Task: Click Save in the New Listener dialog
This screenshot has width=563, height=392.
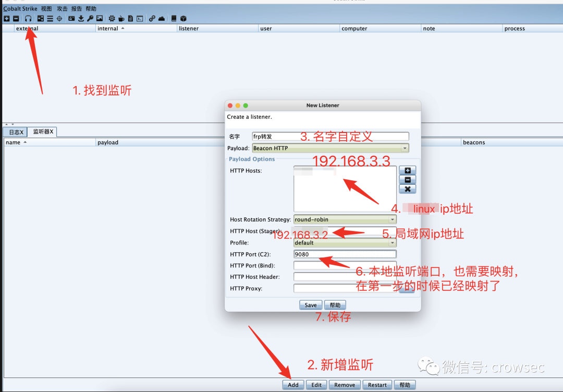Action: pos(311,305)
